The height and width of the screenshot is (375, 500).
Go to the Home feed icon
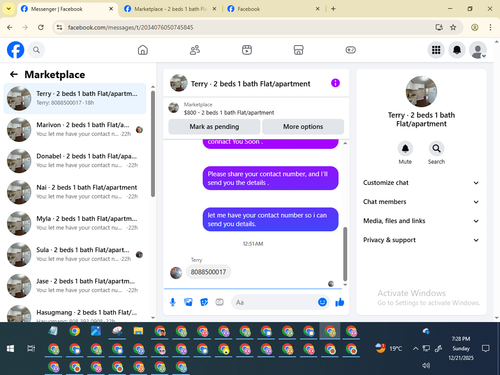[143, 50]
